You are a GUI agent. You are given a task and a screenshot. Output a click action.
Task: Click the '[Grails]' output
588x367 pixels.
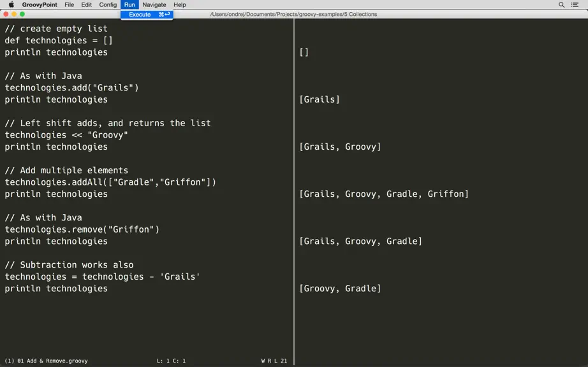(320, 99)
